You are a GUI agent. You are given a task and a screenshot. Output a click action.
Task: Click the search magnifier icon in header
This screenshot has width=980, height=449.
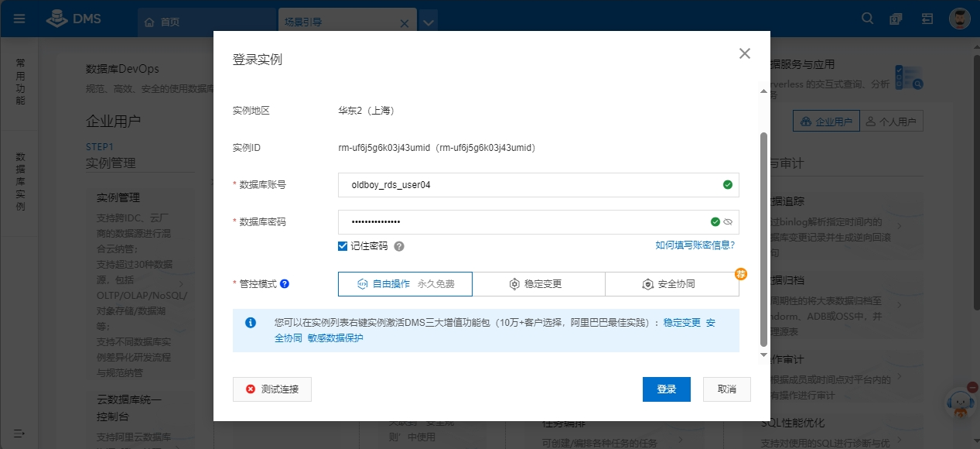pyautogui.click(x=868, y=19)
